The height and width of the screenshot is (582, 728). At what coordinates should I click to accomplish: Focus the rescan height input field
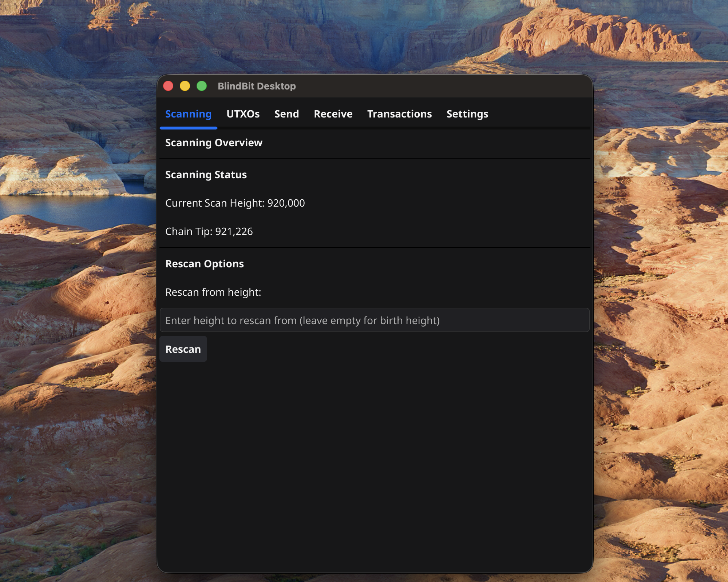coord(374,320)
